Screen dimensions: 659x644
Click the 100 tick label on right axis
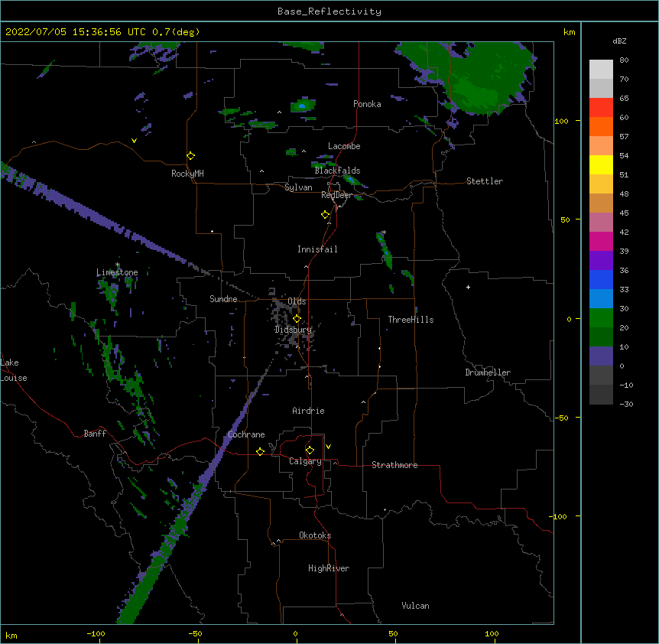pyautogui.click(x=561, y=121)
